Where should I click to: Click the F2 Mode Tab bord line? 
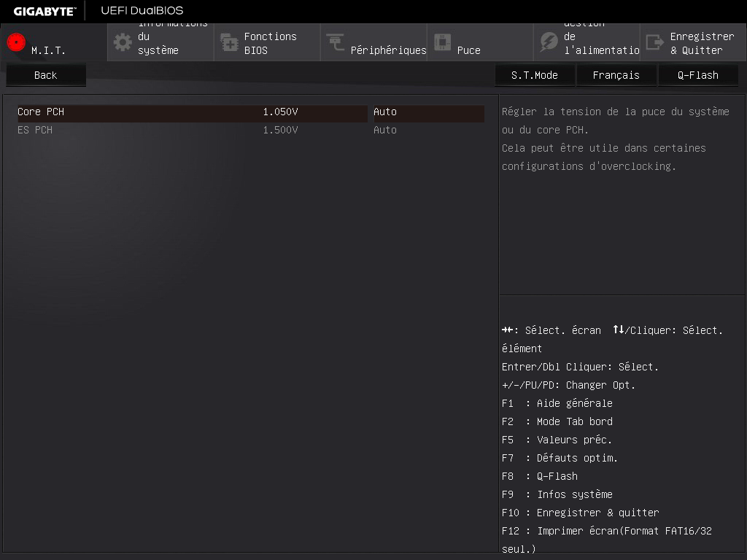pyautogui.click(x=557, y=421)
